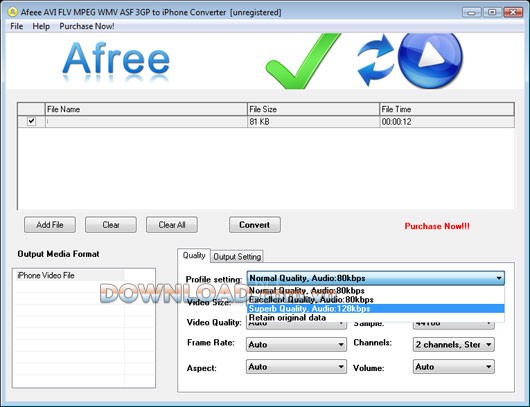
Task: Maximize the converter window
Action: pos(492,13)
